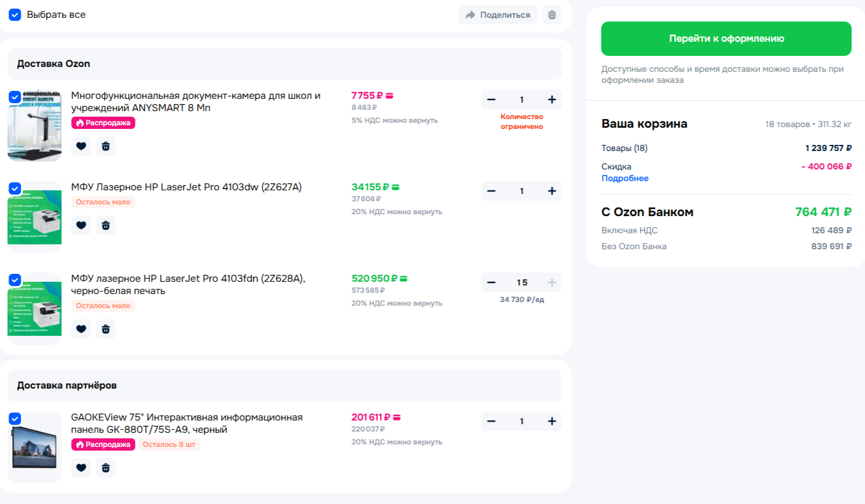Click the discount amount - 400 066 ₽
The image size is (865, 504).
(826, 166)
